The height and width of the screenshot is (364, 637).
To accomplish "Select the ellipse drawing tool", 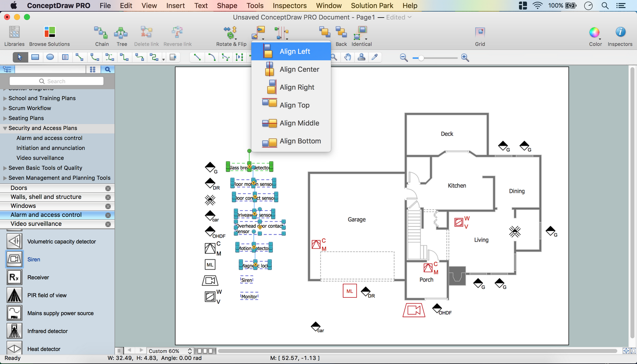I will (x=50, y=57).
